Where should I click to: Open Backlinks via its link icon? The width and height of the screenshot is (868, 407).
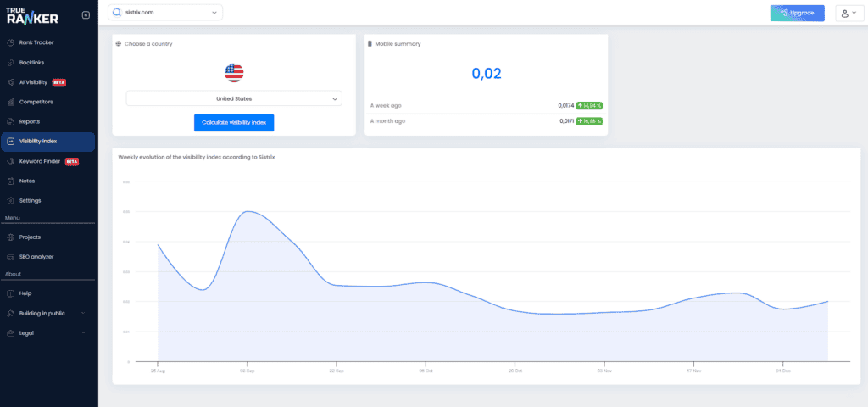[10, 63]
